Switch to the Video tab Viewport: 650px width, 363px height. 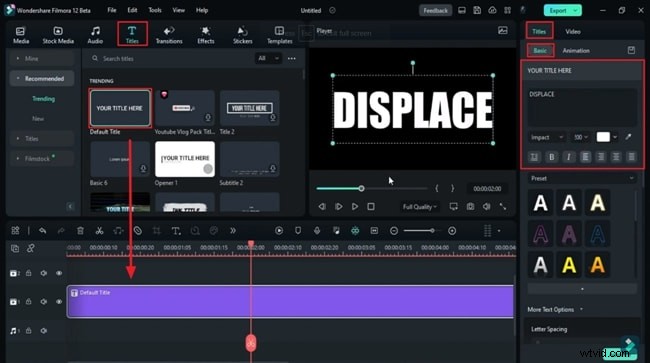point(573,31)
